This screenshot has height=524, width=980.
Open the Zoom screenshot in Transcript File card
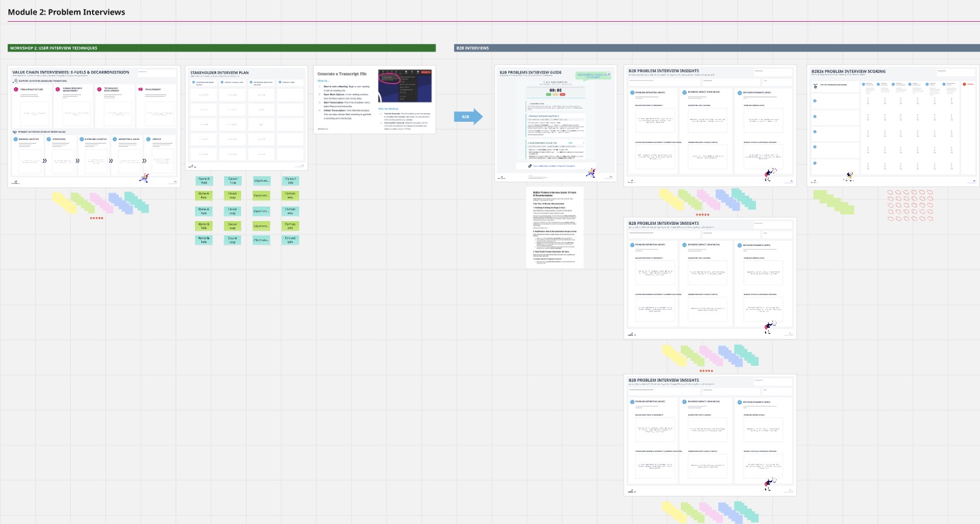(x=405, y=85)
